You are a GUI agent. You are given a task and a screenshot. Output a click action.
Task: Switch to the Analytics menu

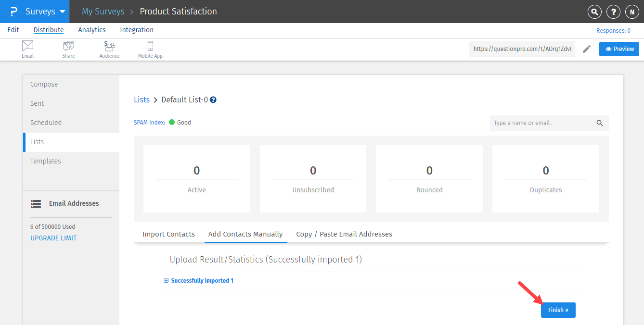point(91,30)
